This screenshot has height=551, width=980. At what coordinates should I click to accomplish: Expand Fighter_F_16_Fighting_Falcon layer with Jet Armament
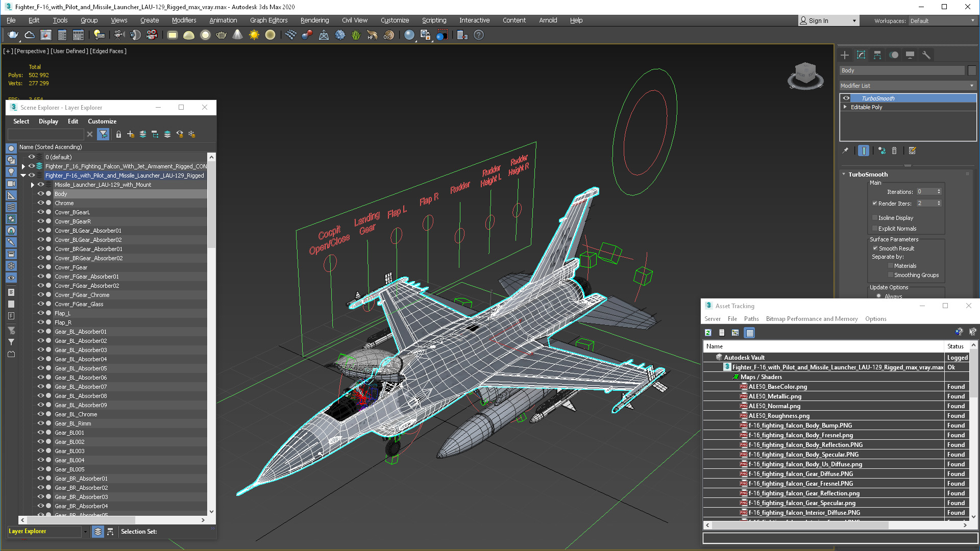(x=23, y=166)
